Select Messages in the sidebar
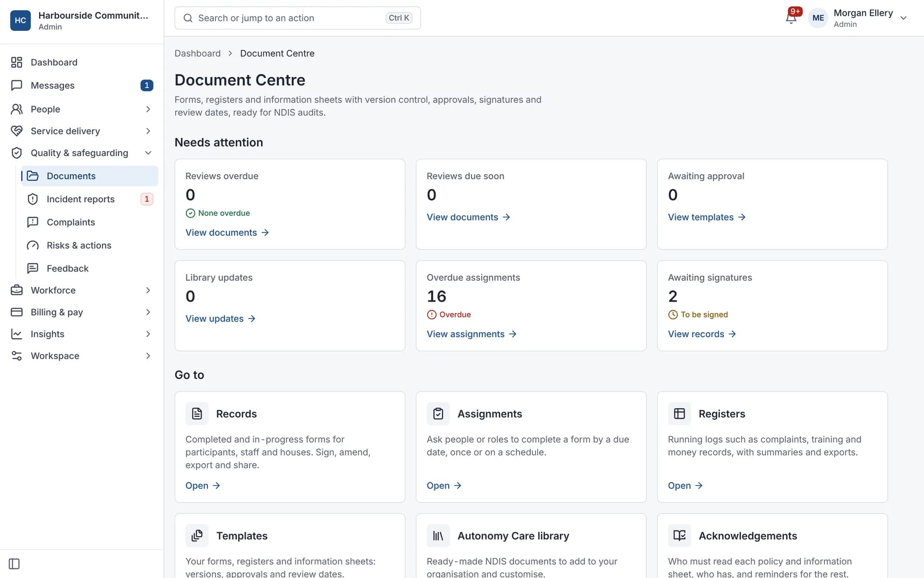Viewport: 924px width, 578px height. click(x=82, y=85)
